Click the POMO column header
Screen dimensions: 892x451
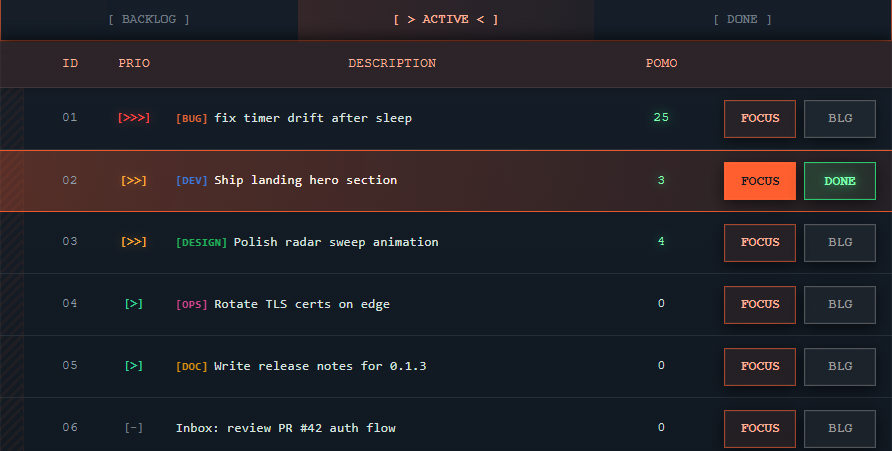pyautogui.click(x=661, y=63)
